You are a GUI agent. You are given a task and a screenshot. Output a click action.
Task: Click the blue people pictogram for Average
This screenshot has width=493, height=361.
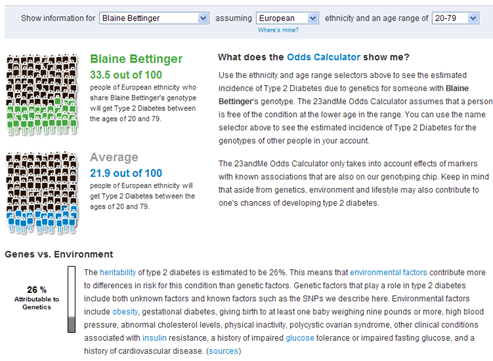[x=42, y=193]
